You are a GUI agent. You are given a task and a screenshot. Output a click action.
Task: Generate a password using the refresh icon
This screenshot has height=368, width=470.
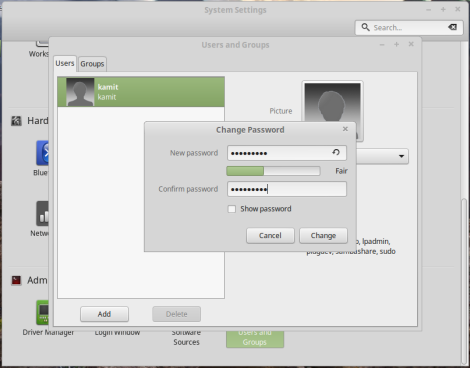[336, 152]
